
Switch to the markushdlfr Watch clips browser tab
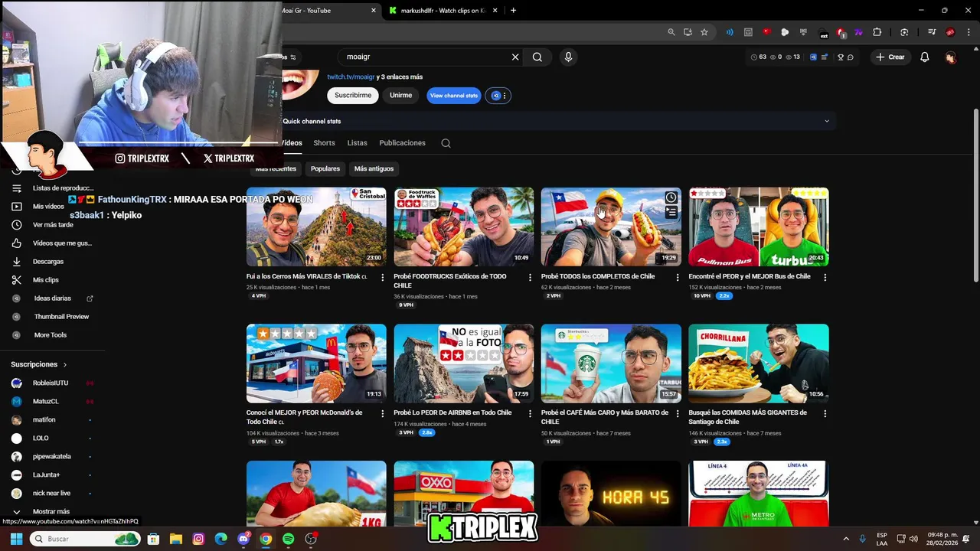coord(444,11)
